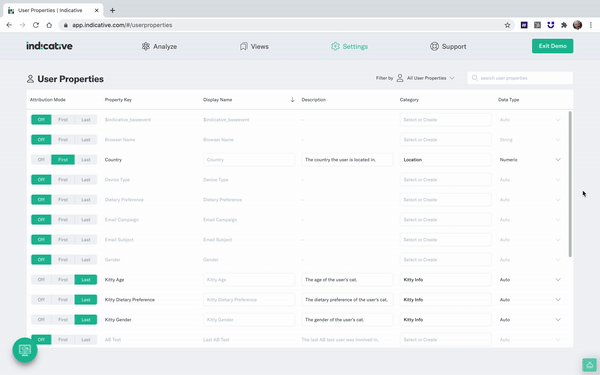Open the green floating demo guide button
The width and height of the screenshot is (600, 375).
pyautogui.click(x=25, y=350)
